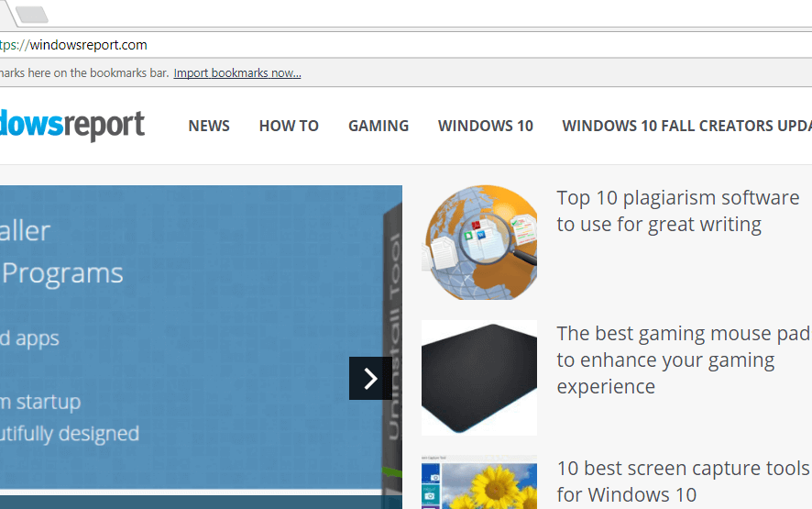Open the NEWS menu item
This screenshot has height=509, width=812.
pyautogui.click(x=209, y=126)
